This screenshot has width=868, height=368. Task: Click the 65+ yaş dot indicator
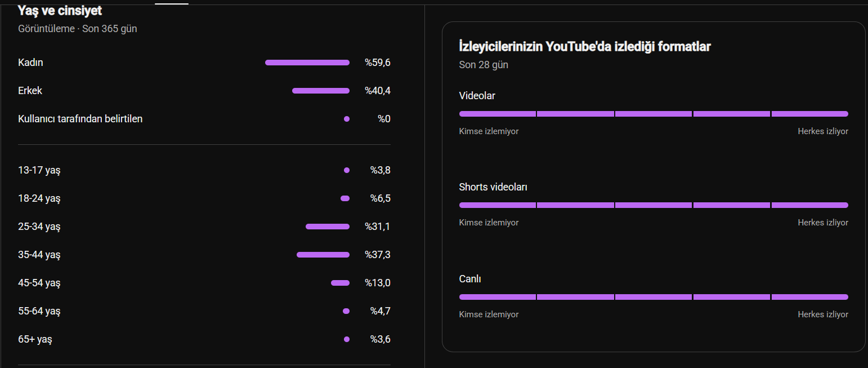pyautogui.click(x=347, y=339)
